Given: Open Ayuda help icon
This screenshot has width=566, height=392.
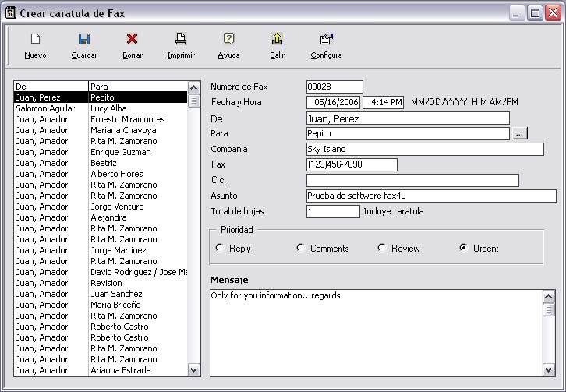Looking at the screenshot, I should [x=229, y=39].
